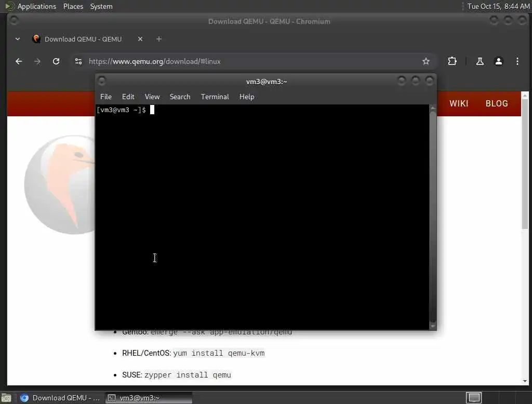This screenshot has height=404, width=532.
Task: Open the Chromium three-dot menu
Action: click(x=517, y=61)
